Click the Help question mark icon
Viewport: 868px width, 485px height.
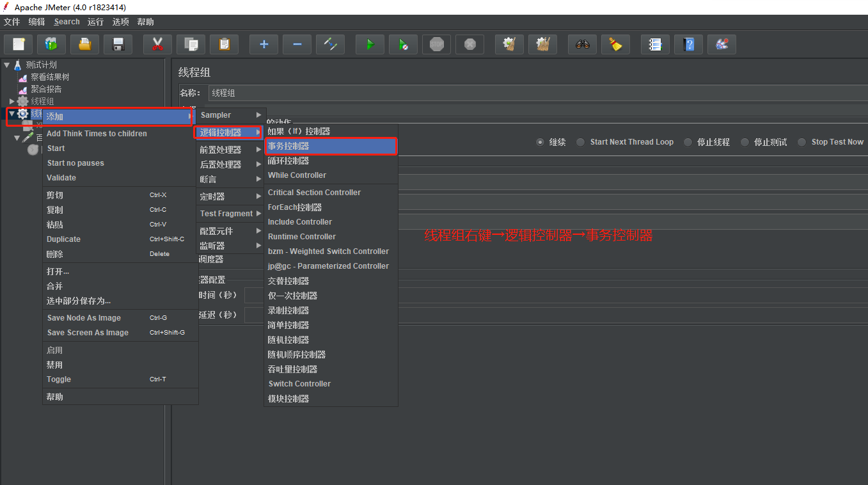pyautogui.click(x=688, y=44)
